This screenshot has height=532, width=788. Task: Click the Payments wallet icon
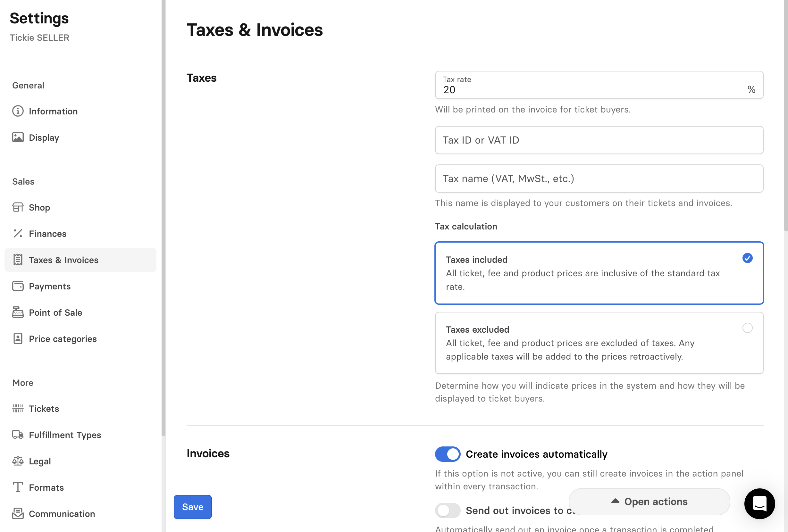(18, 286)
